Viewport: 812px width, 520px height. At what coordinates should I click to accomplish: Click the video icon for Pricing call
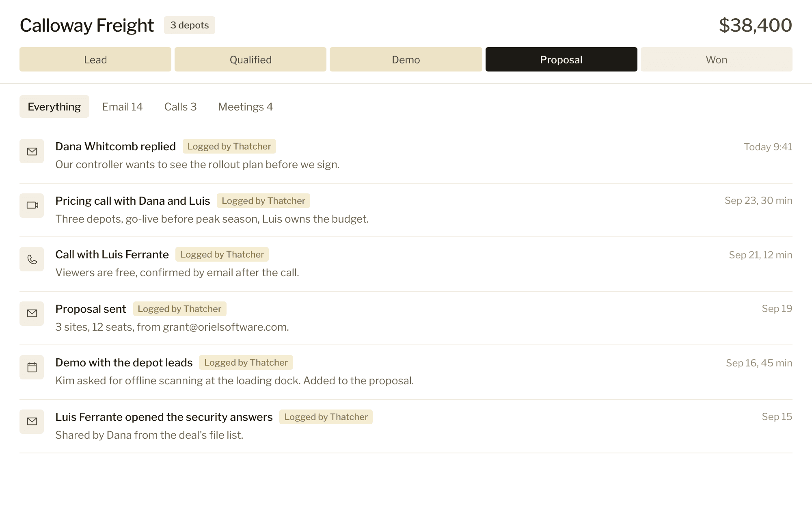pyautogui.click(x=32, y=206)
